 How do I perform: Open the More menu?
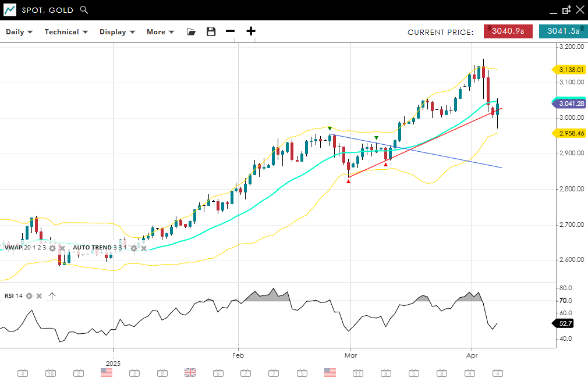[x=160, y=32]
